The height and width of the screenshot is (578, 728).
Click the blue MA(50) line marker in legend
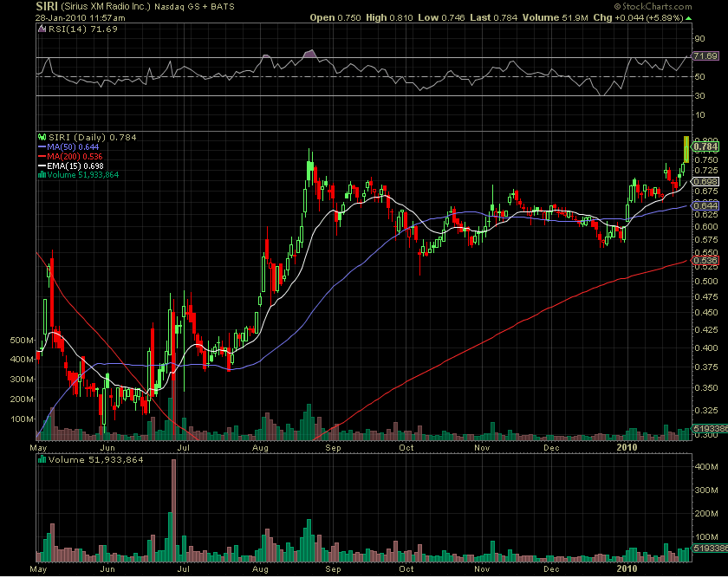tap(42, 147)
